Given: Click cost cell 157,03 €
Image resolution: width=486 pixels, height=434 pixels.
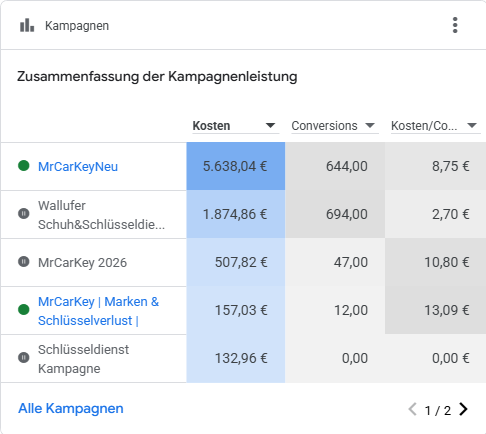Looking at the screenshot, I should [236, 310].
